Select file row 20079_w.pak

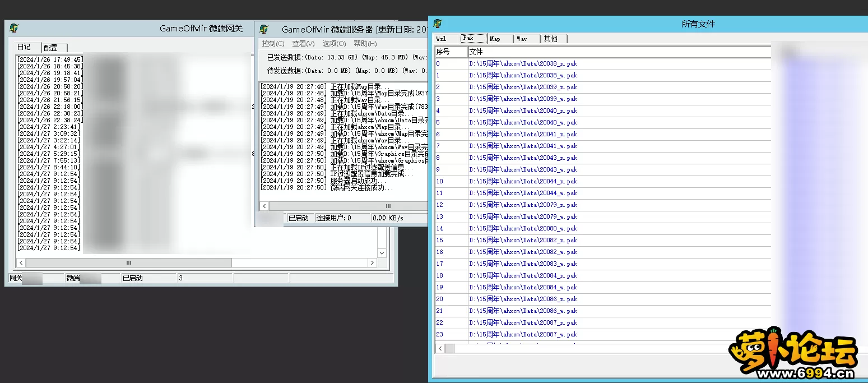pyautogui.click(x=603, y=217)
